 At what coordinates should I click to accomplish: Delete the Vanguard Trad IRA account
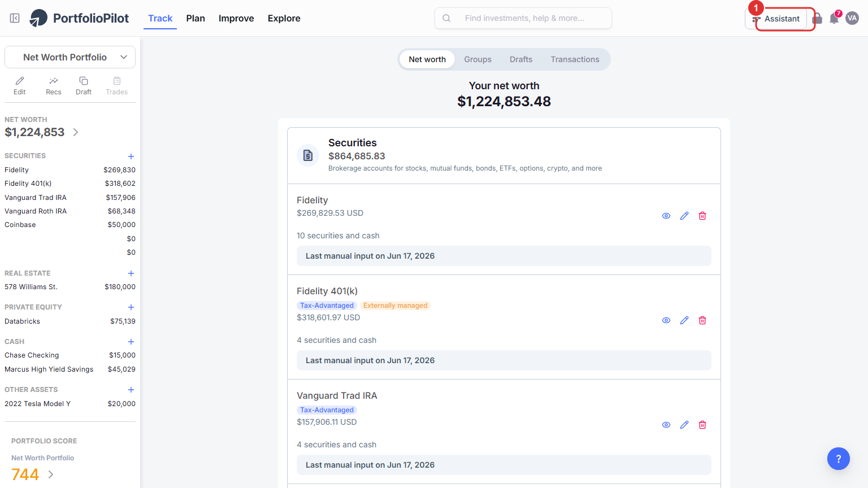click(x=702, y=425)
